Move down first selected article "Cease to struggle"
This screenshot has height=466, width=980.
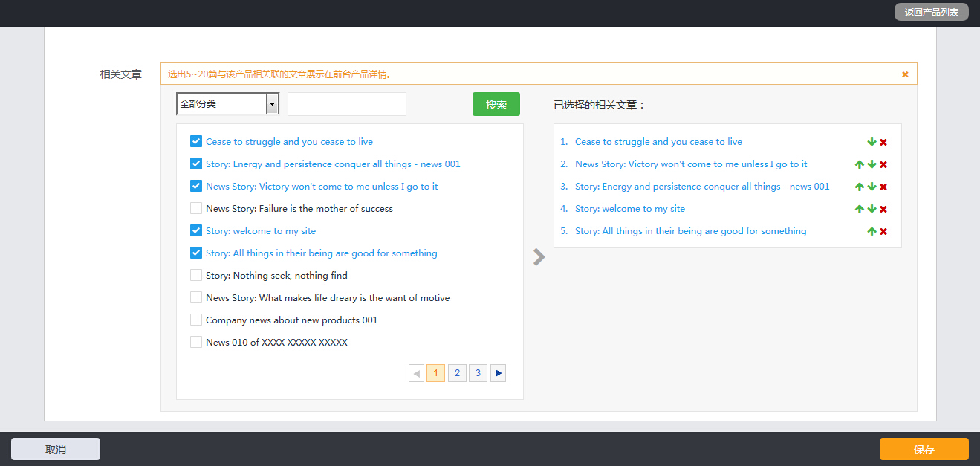click(x=872, y=142)
